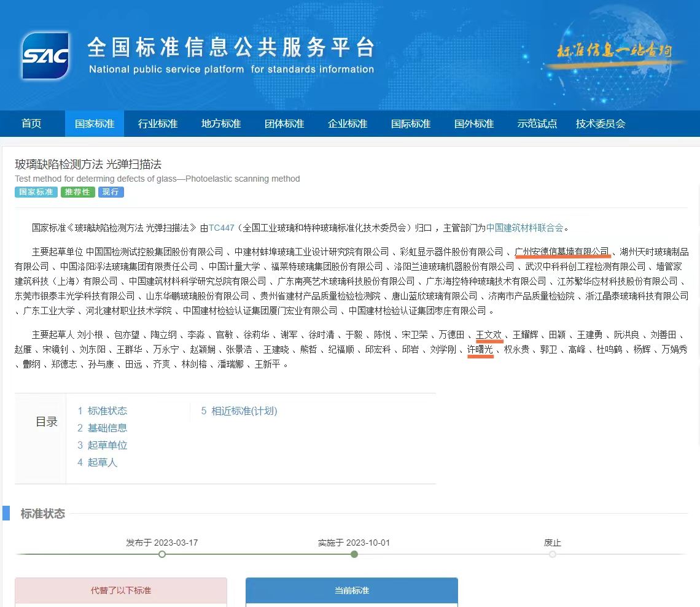Select the 国家标准 navigation tab
700x607 pixels.
[x=95, y=123]
